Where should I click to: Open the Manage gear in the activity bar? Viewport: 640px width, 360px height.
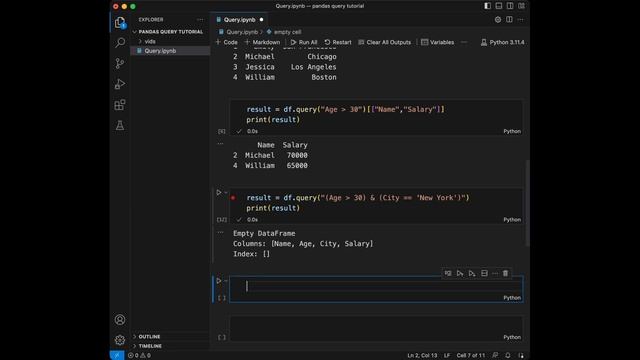pos(120,340)
